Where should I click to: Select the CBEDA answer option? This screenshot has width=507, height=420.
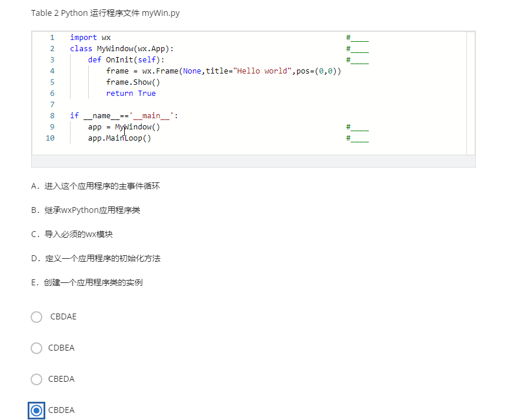click(36, 379)
